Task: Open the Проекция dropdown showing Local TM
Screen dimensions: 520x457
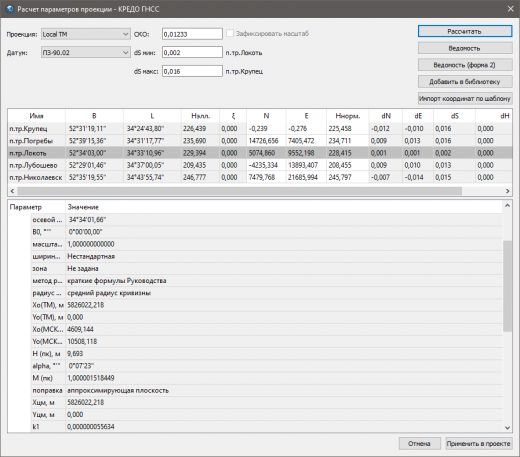Action: point(86,34)
